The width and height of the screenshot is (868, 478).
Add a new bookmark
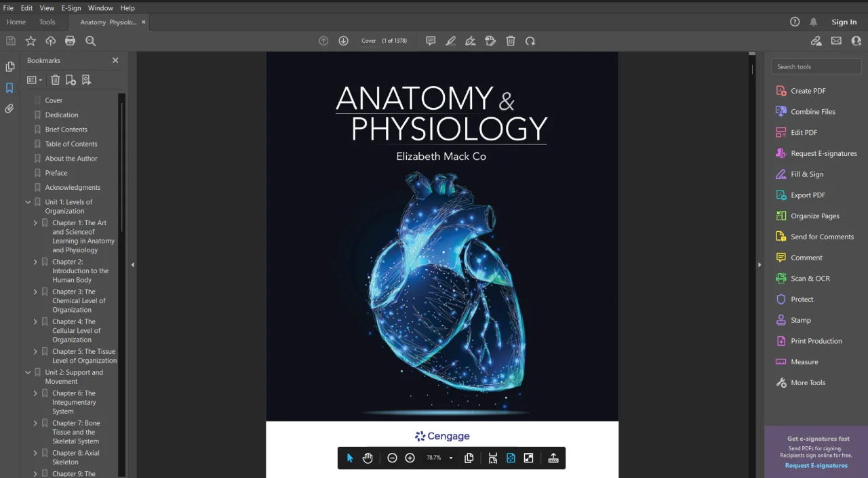(71, 80)
